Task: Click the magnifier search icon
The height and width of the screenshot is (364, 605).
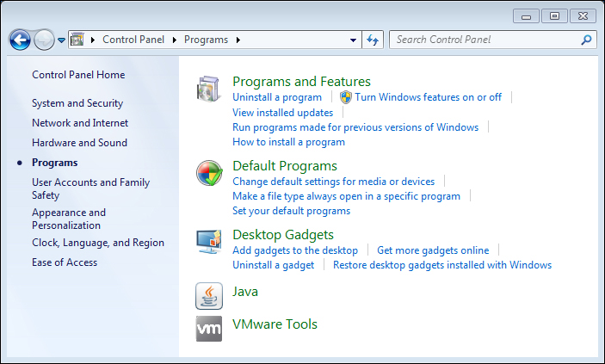Action: (x=586, y=40)
